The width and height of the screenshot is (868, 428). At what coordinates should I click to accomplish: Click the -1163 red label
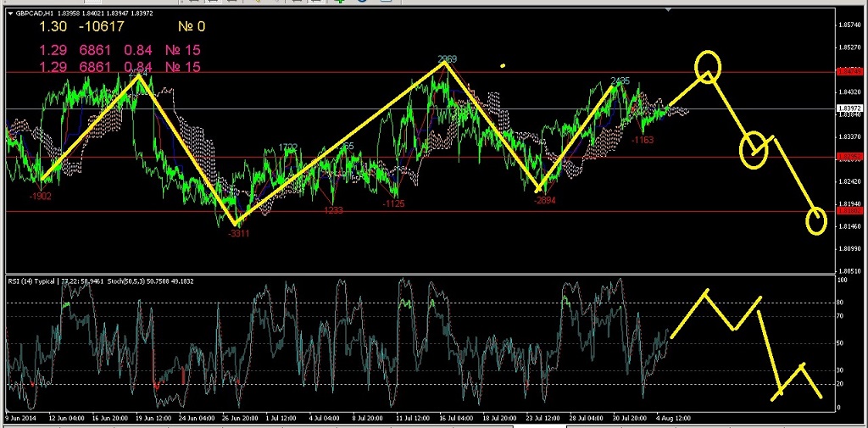[643, 139]
